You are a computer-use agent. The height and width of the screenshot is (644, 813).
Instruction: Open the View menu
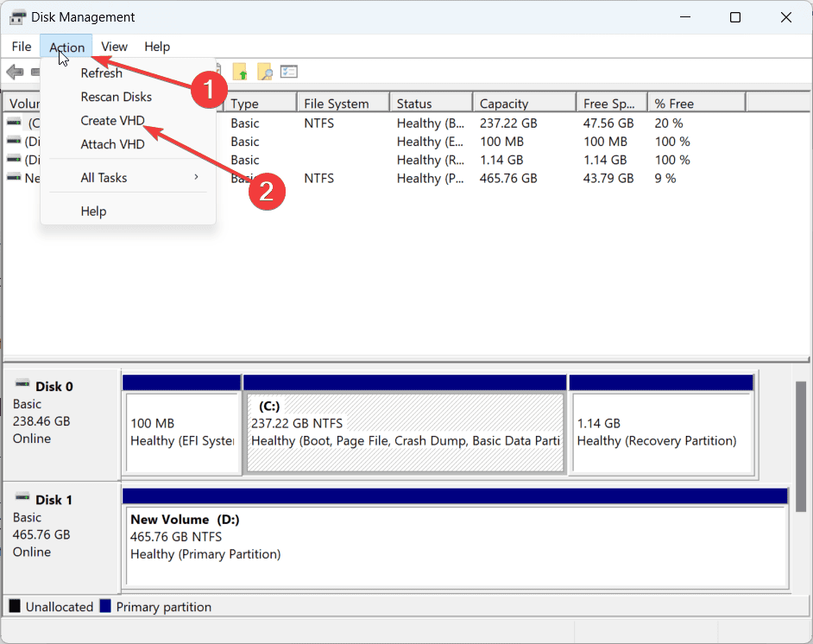pos(114,46)
